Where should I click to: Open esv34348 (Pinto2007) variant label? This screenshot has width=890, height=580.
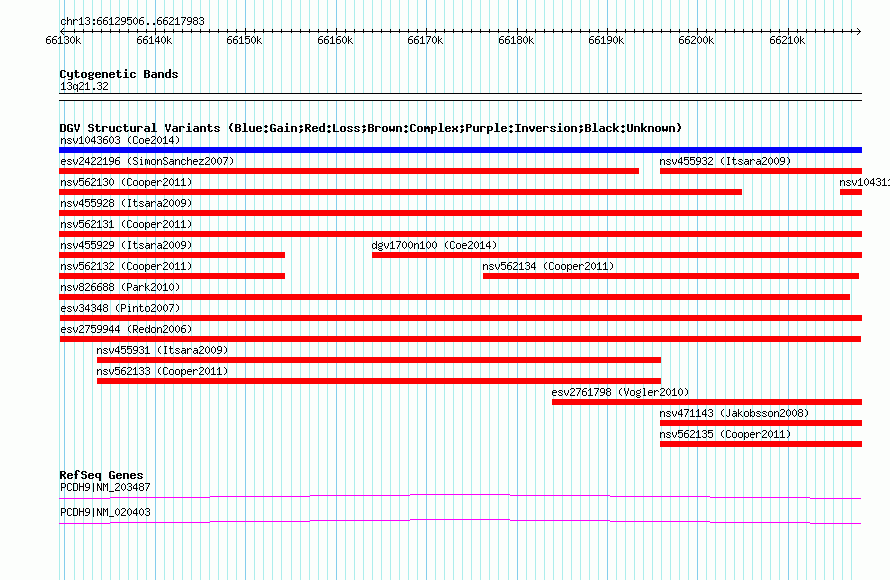click(120, 308)
